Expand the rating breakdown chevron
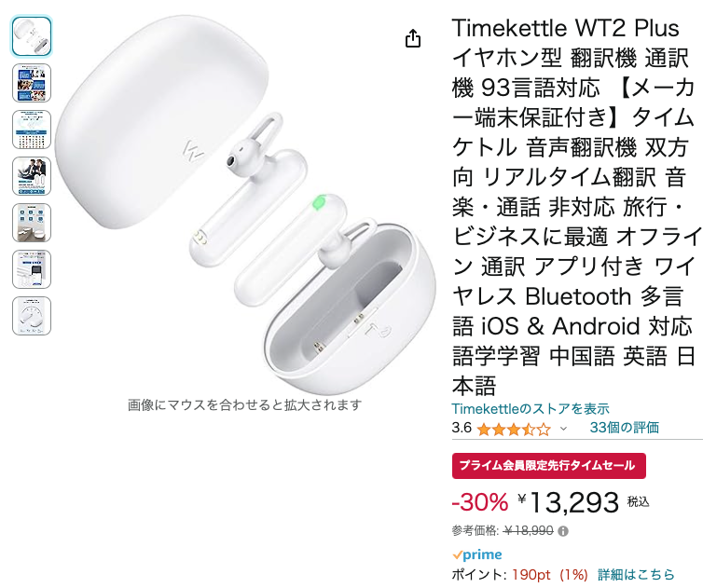This screenshot has width=703, height=588. [563, 429]
